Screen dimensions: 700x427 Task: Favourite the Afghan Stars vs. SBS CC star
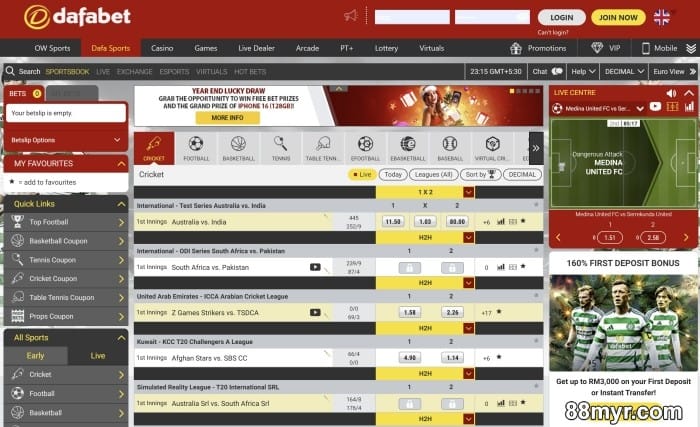(499, 357)
